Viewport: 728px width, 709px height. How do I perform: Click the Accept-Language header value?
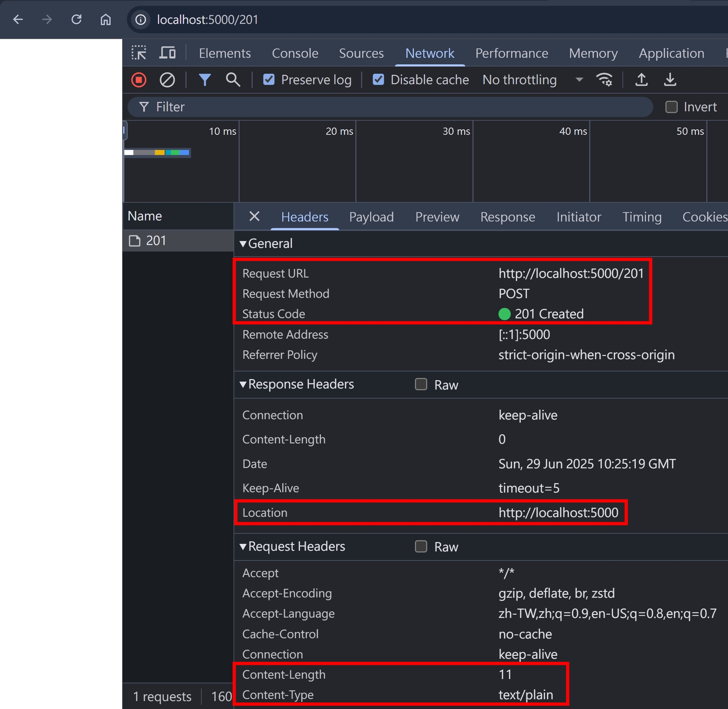[607, 613]
